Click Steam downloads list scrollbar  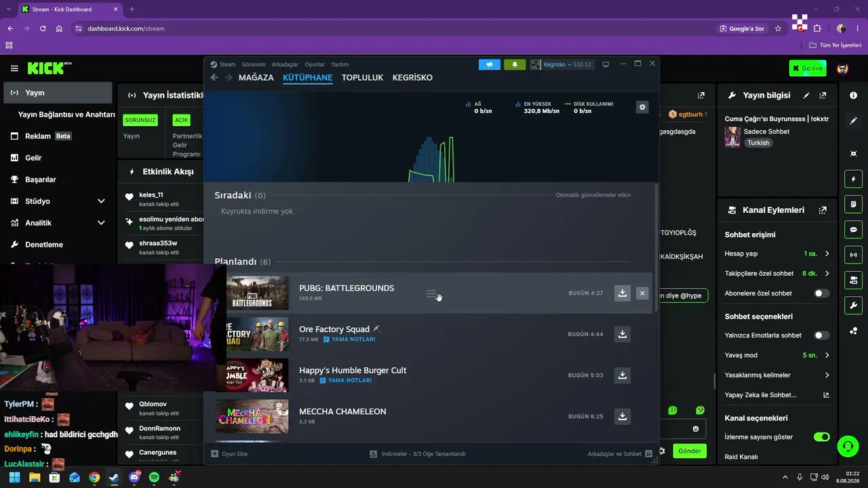tap(655, 247)
